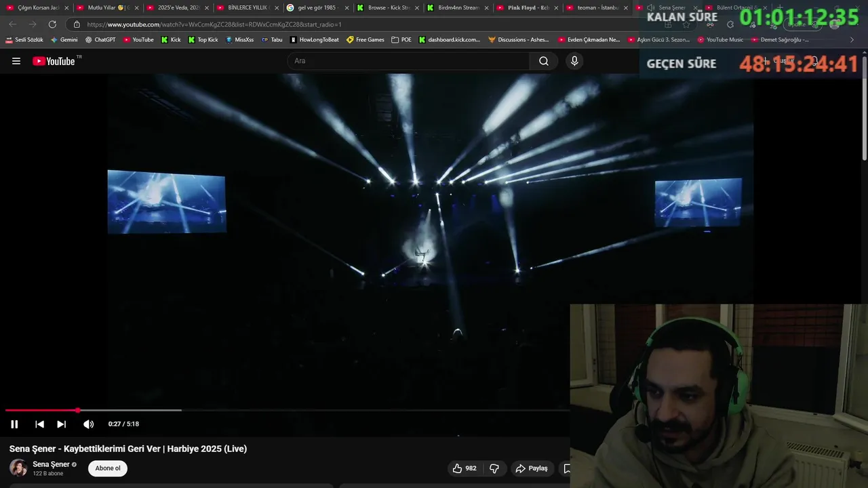Go forward with browser forward arrow

(33, 24)
